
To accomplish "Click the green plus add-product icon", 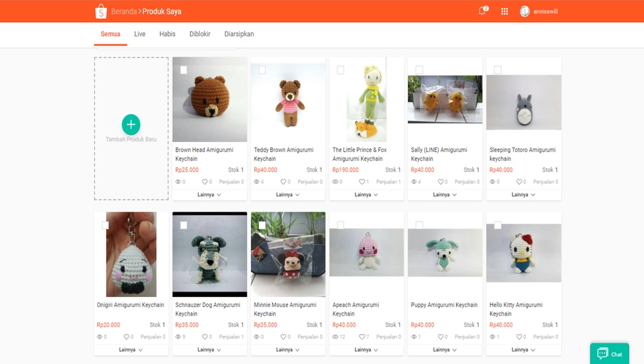I will [131, 125].
